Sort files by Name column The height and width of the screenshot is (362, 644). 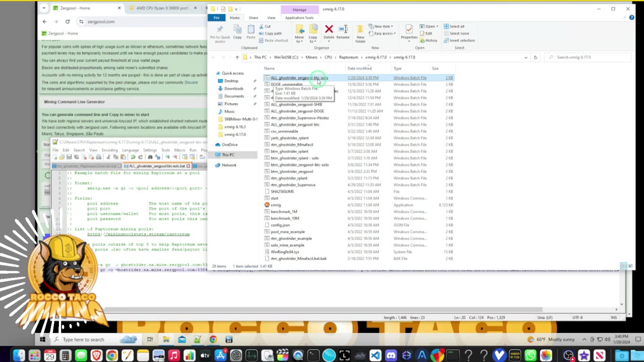point(269,68)
